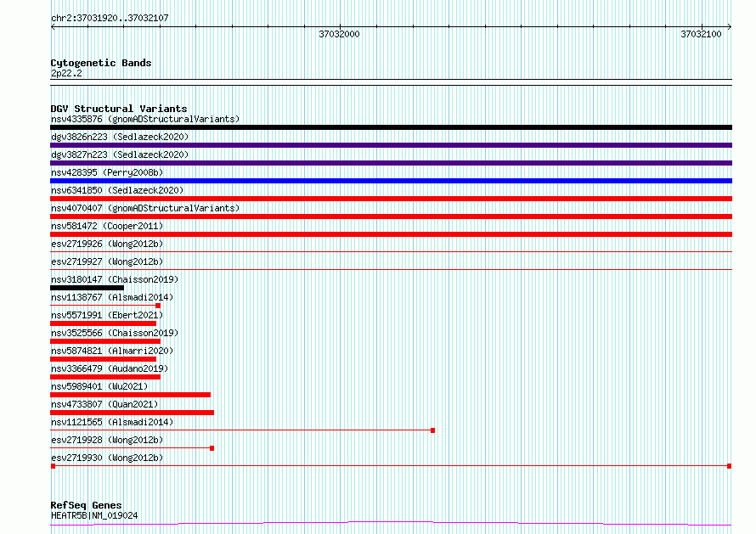
Task: Click the purple bar under dgv3826n223
Action: point(391,145)
